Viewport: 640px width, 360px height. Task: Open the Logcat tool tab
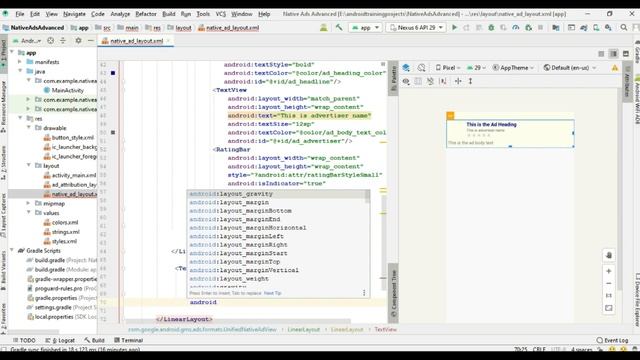60,340
